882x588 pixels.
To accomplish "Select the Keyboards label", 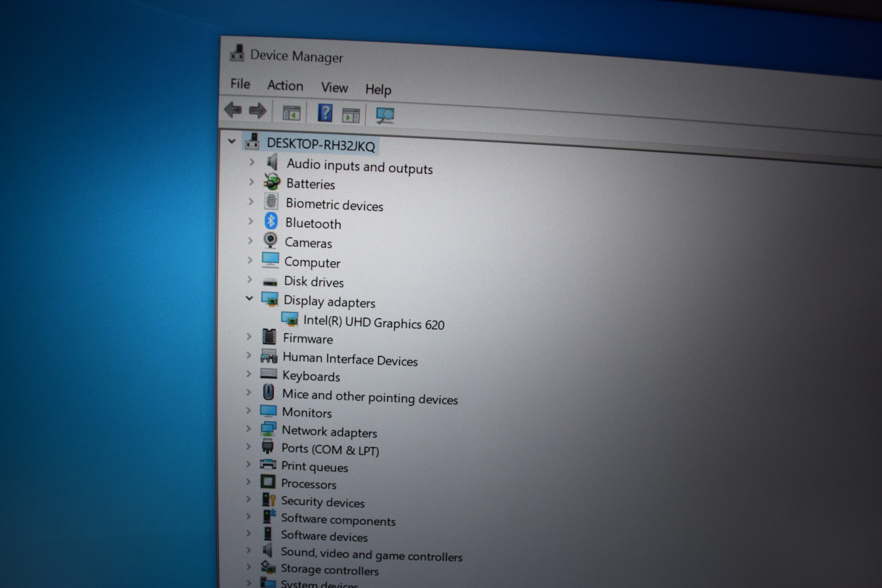I will click(x=311, y=376).
